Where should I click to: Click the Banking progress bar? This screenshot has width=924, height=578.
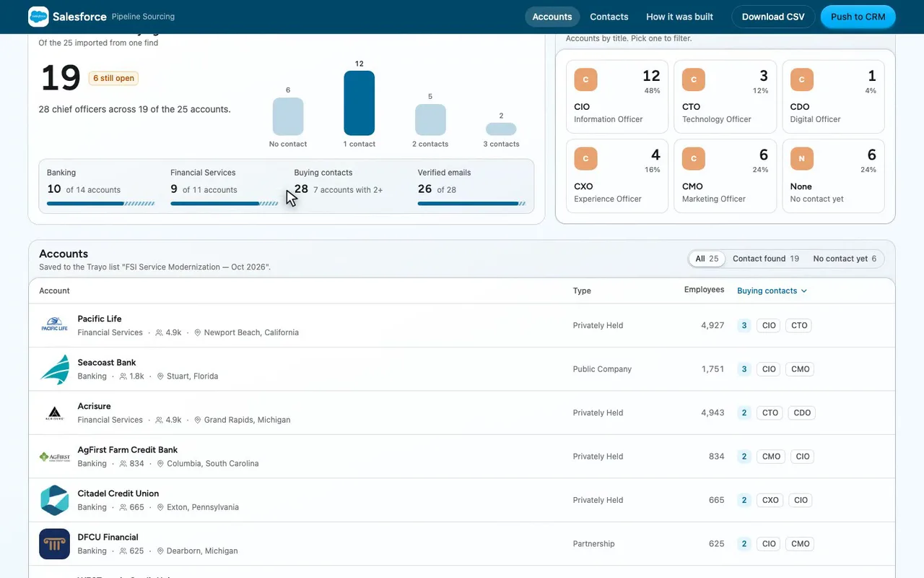[101, 204]
